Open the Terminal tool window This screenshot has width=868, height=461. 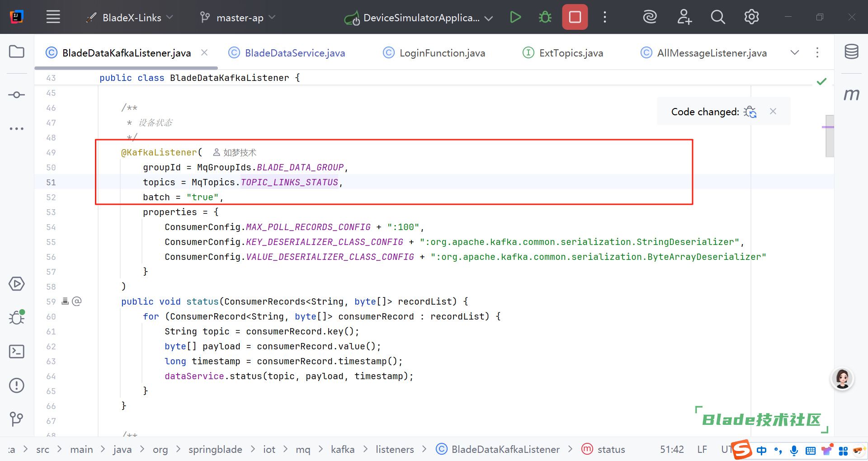pos(17,351)
